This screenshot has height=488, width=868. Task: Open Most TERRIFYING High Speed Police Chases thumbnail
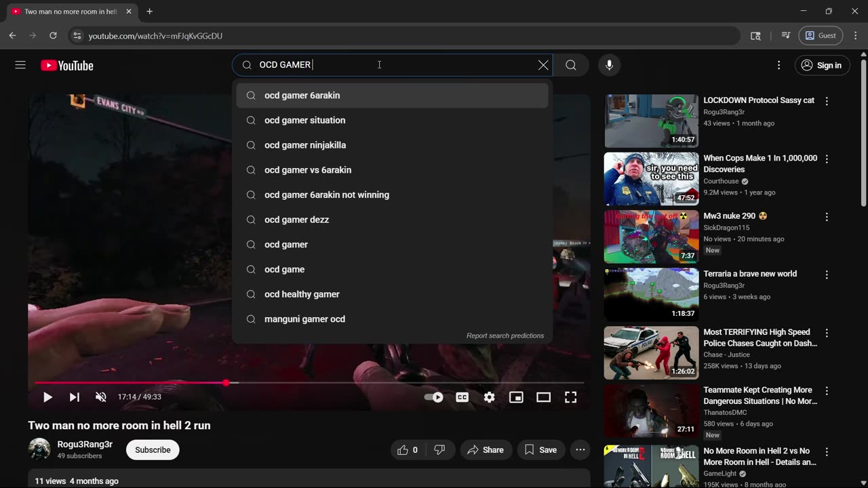(x=651, y=352)
